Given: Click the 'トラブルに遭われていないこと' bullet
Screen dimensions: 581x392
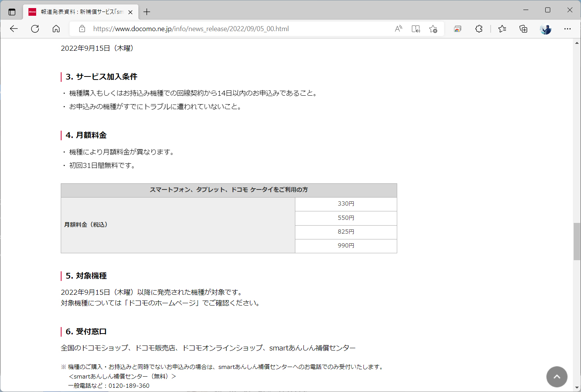Looking at the screenshot, I should pos(156,107).
